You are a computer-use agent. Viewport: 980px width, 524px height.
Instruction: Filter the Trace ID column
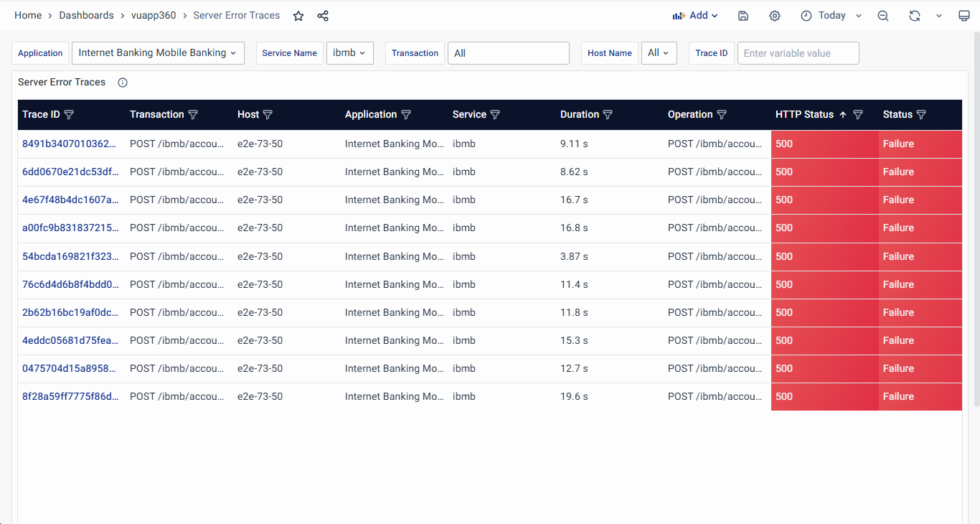pyautogui.click(x=69, y=115)
